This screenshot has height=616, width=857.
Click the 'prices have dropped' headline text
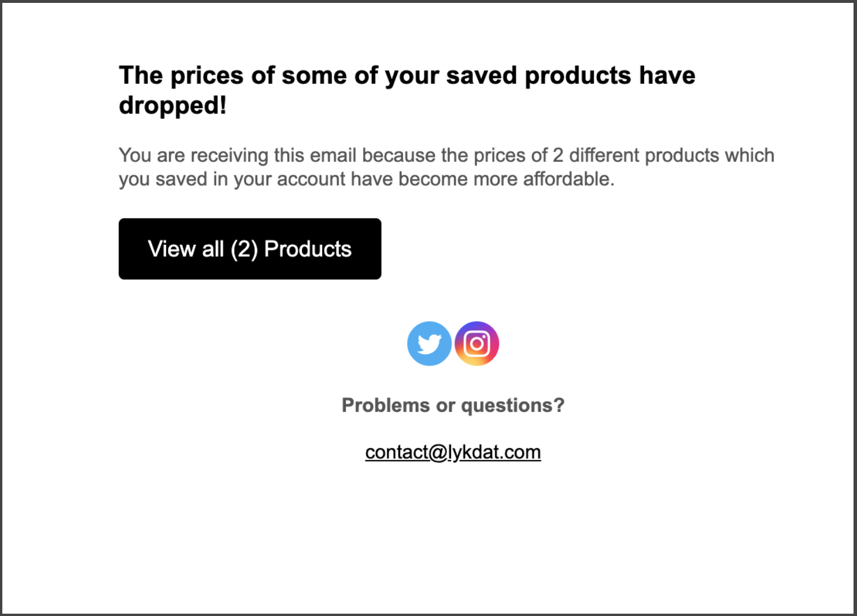407,90
